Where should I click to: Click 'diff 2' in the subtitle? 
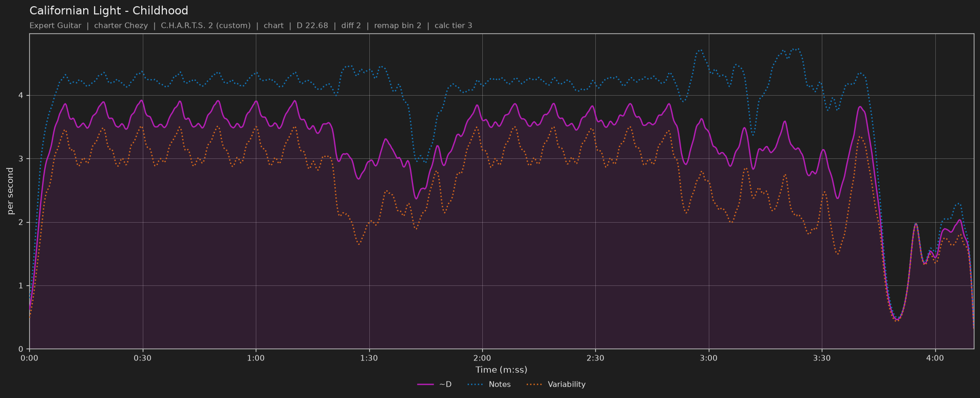(351, 26)
